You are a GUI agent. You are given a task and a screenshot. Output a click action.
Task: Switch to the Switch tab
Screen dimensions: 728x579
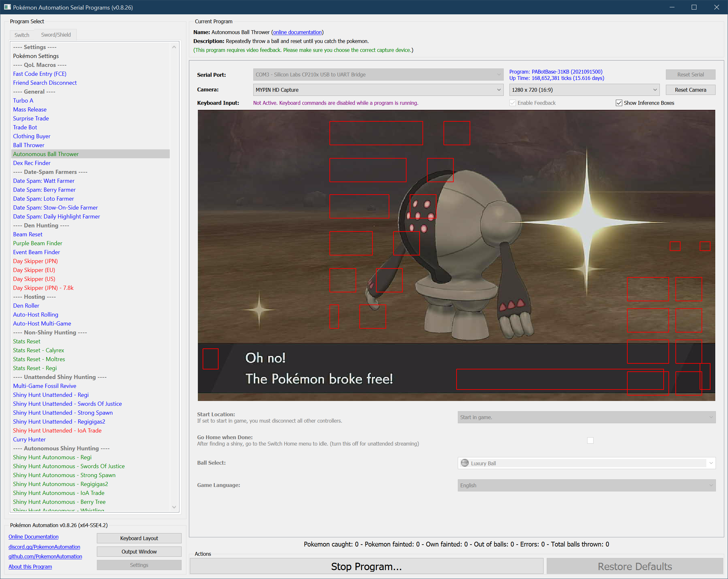(x=22, y=35)
